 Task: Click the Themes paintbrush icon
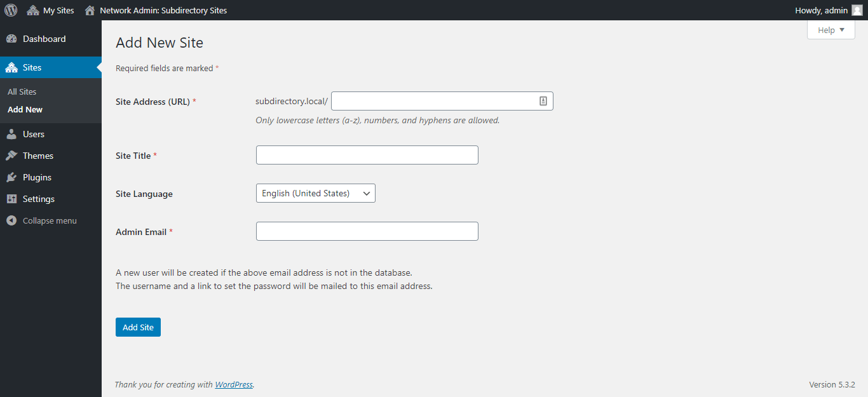click(x=11, y=155)
